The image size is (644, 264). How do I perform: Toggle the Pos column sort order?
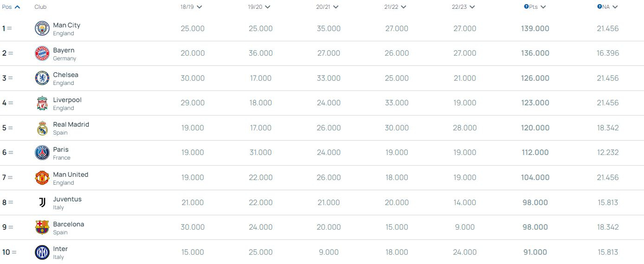coord(11,7)
